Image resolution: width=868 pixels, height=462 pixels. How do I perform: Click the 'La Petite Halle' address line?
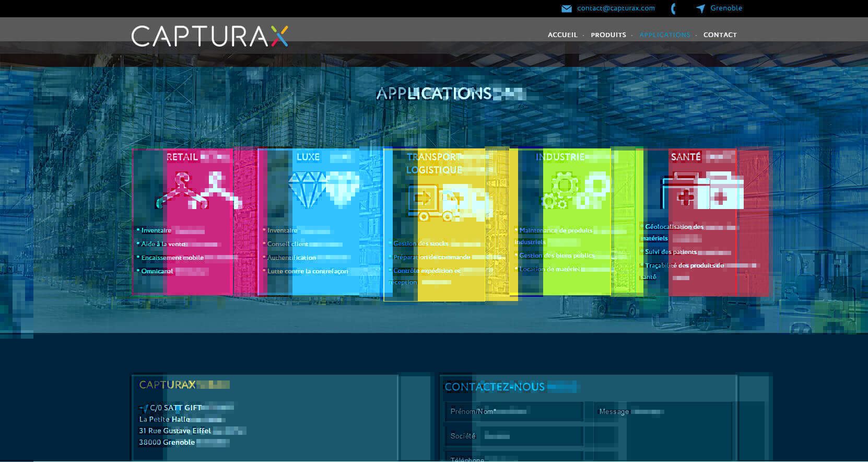click(165, 419)
